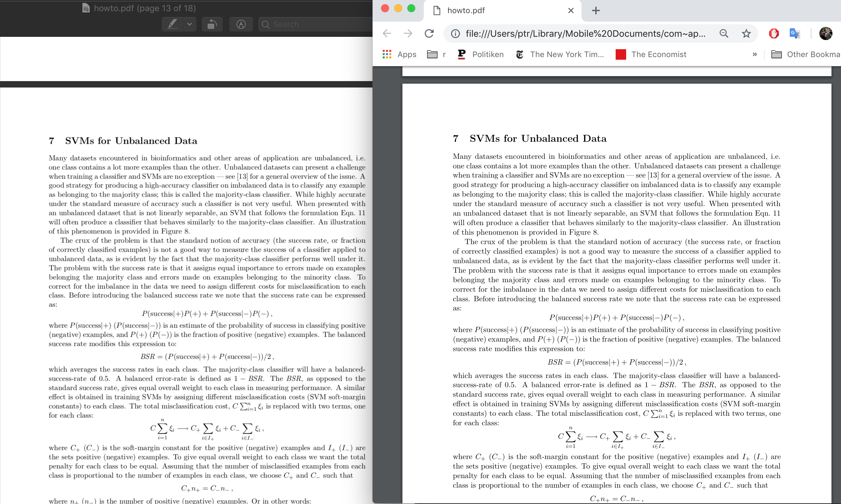
Task: Click the browser tab close button
Action: point(571,10)
